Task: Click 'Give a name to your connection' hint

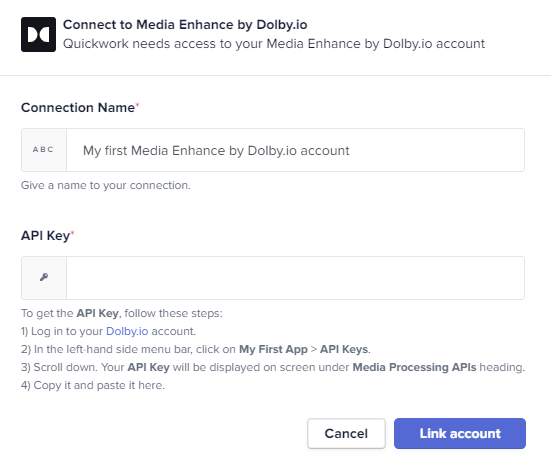Action: coord(106,185)
